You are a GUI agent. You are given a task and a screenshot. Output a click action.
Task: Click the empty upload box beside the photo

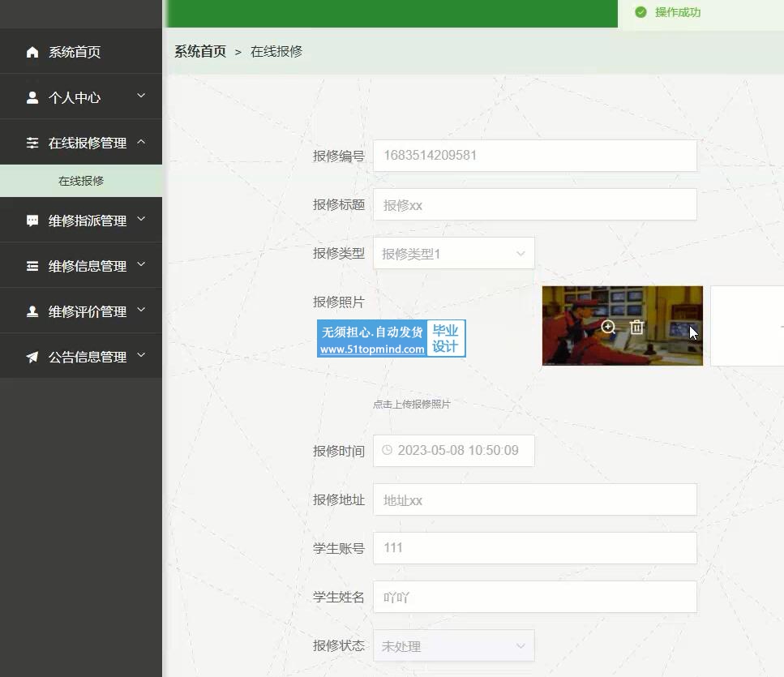click(x=747, y=325)
